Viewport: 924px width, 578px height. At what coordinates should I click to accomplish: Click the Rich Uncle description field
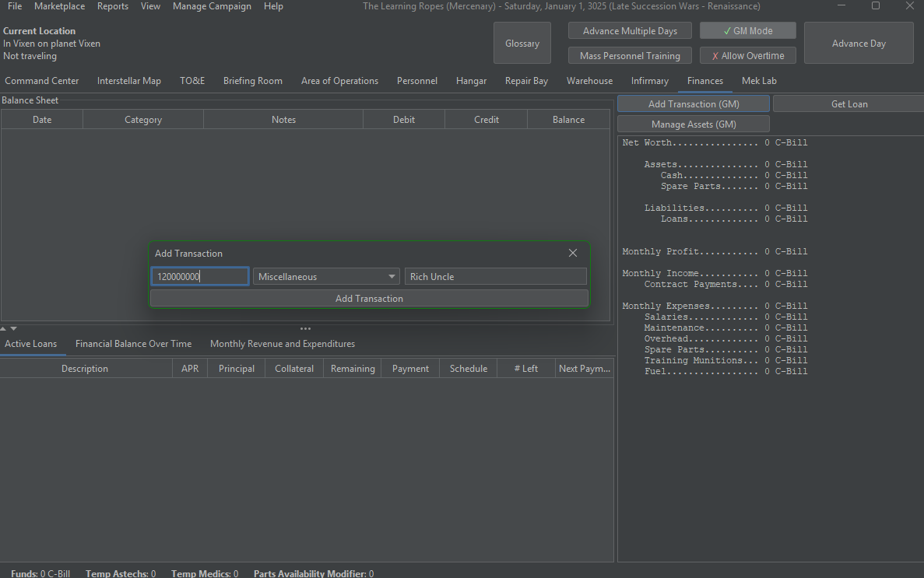coord(495,277)
